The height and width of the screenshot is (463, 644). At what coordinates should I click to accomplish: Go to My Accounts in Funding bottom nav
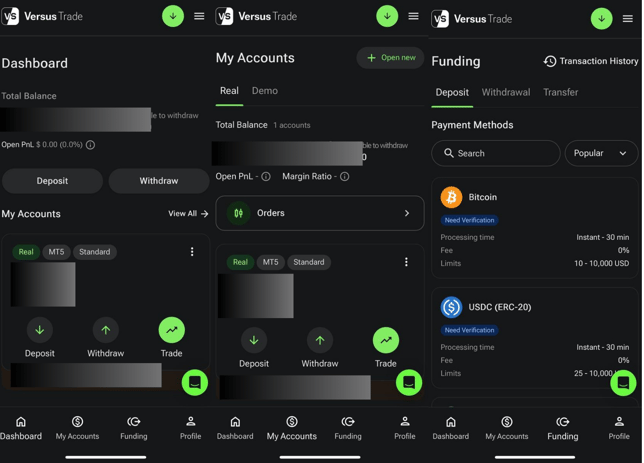tap(507, 428)
